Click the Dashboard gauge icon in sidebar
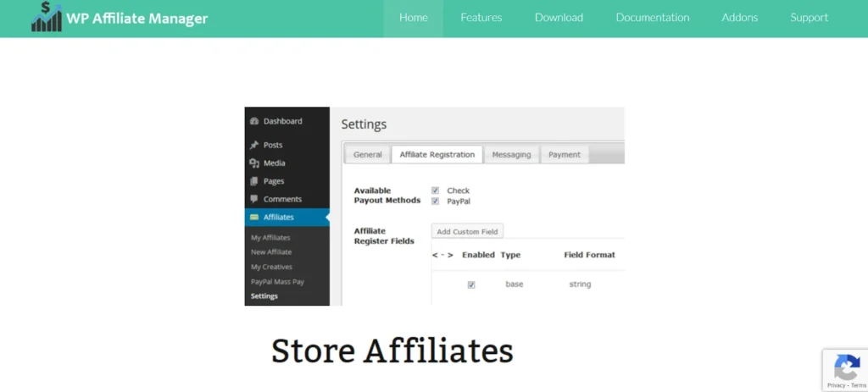The height and width of the screenshot is (392, 868). click(x=254, y=121)
